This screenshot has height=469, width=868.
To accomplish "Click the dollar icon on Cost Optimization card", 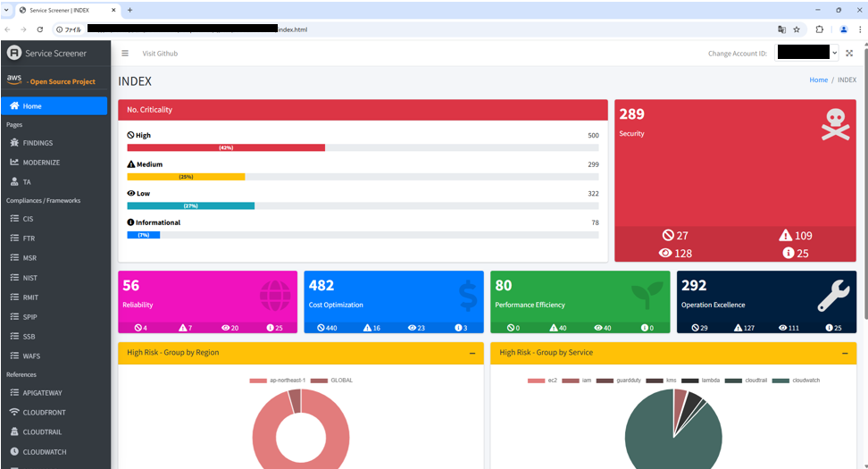I will click(x=468, y=295).
